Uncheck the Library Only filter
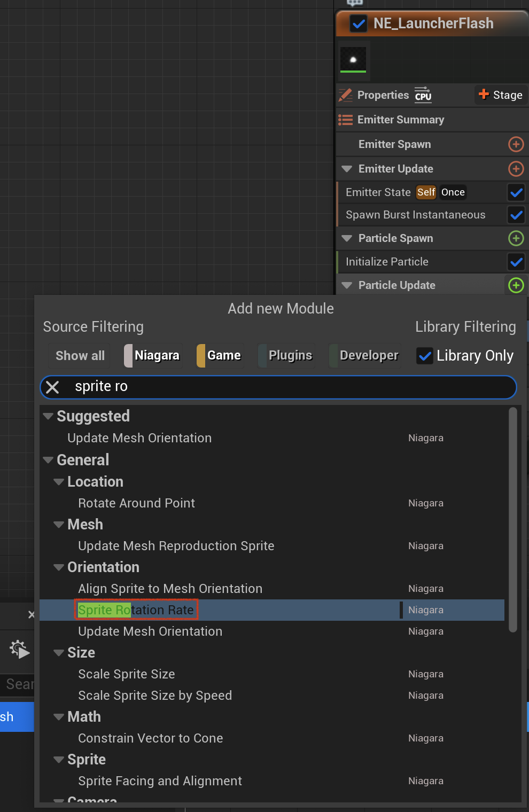The width and height of the screenshot is (529, 812). coord(425,356)
